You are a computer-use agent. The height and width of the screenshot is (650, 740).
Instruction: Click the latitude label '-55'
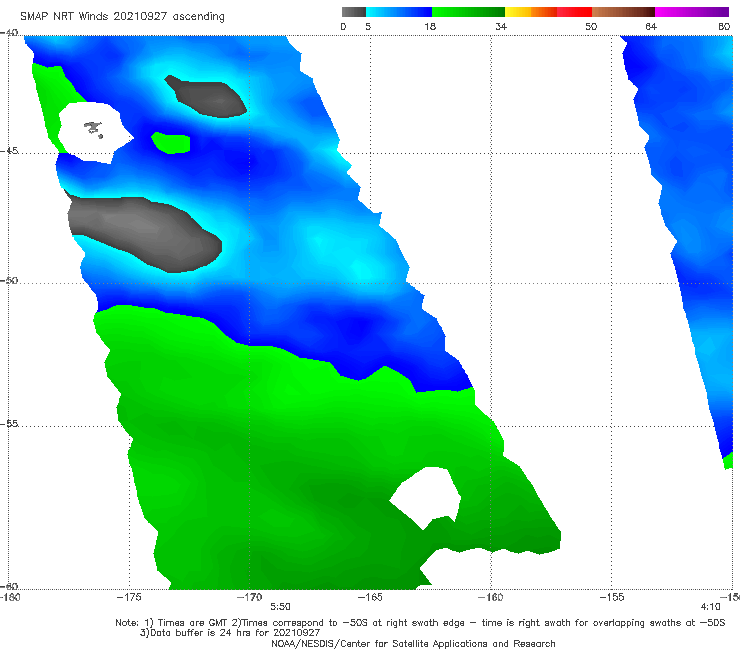[9, 423]
